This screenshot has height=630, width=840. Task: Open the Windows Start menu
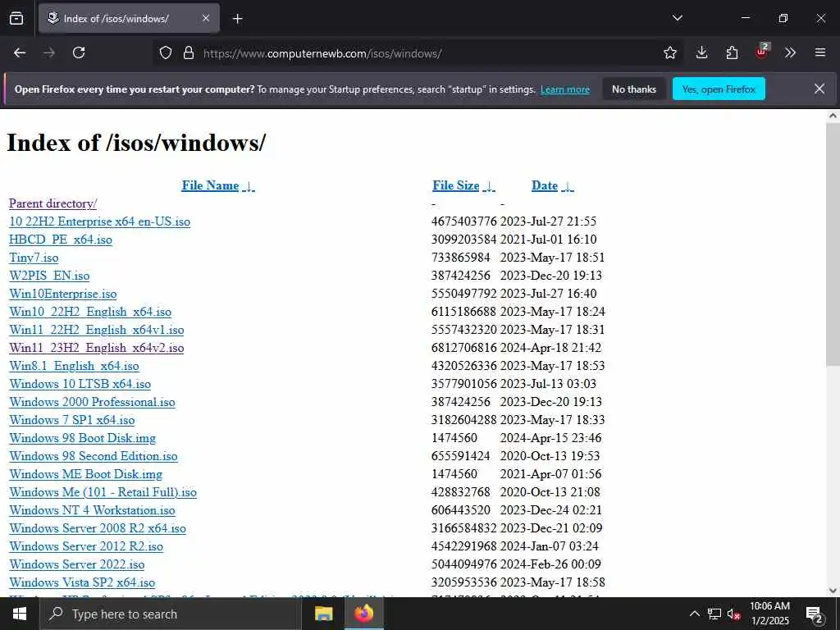20,614
